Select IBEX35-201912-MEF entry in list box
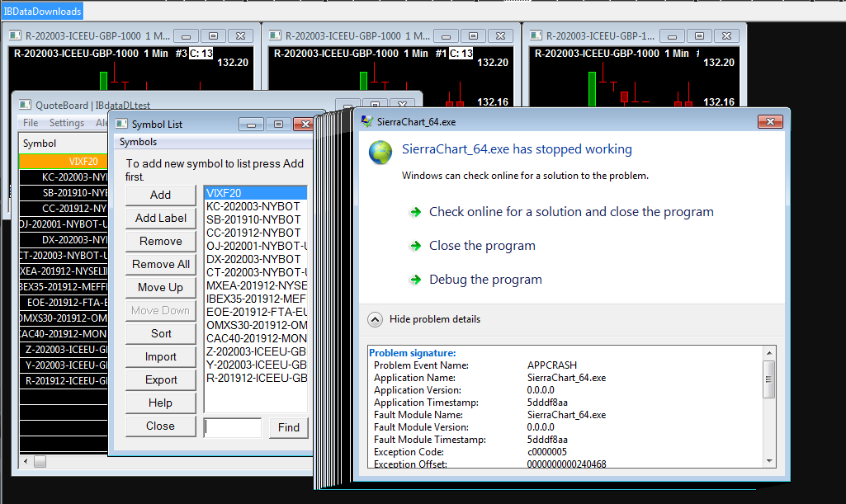Screen dimensions: 846x504 click(256, 299)
